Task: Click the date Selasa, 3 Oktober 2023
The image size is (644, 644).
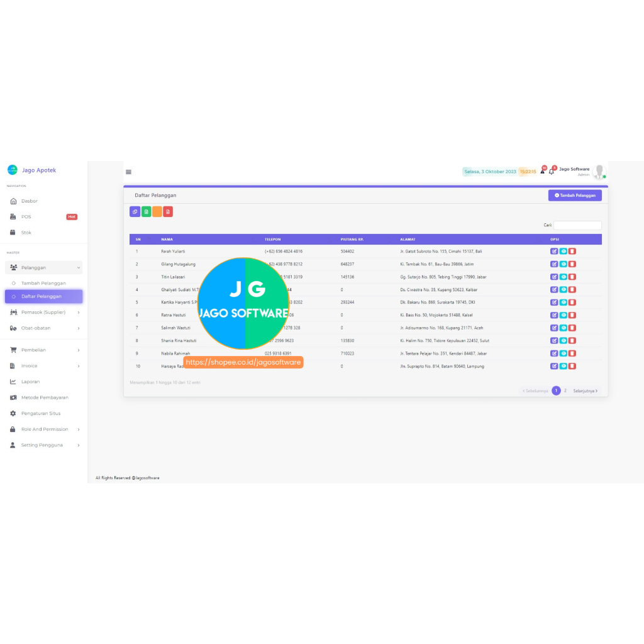Action: click(490, 172)
